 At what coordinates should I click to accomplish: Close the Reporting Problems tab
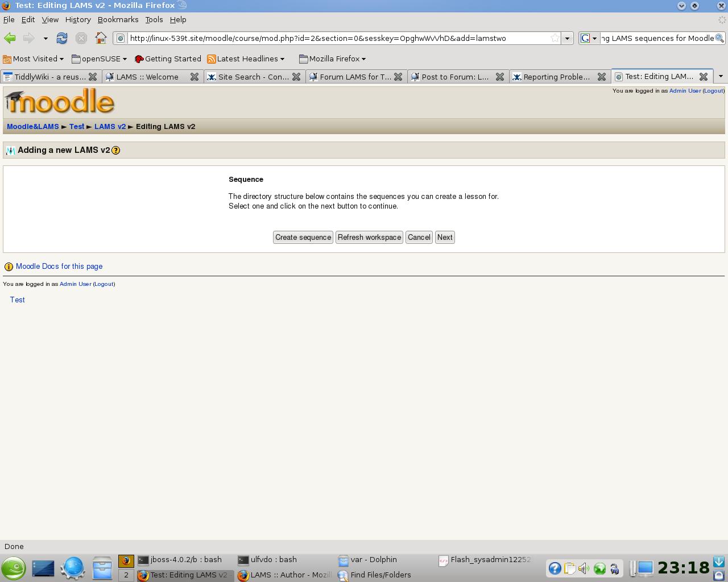602,77
